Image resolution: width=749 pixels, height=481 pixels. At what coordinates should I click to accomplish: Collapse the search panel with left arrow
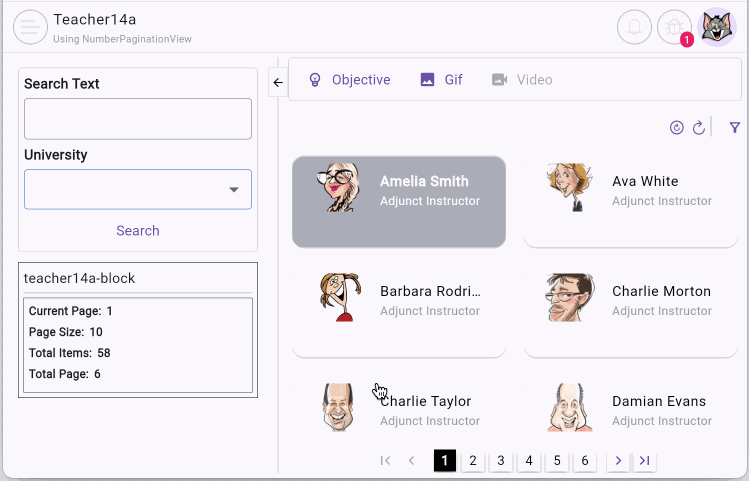[x=278, y=82]
